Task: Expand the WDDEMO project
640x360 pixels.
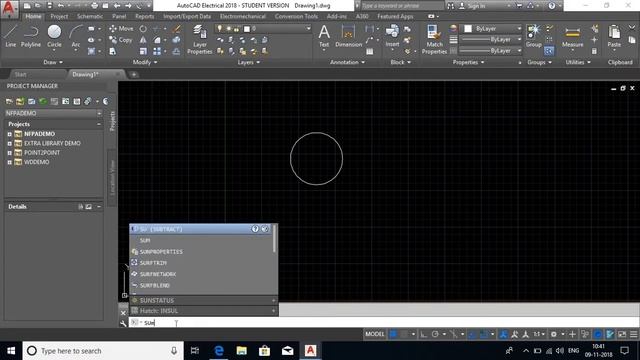Action: tap(9, 162)
